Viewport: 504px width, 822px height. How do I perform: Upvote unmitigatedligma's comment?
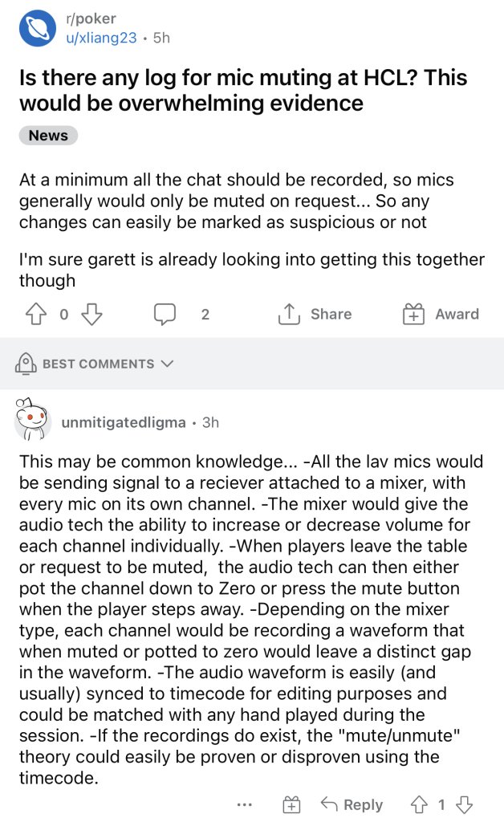[x=419, y=804]
